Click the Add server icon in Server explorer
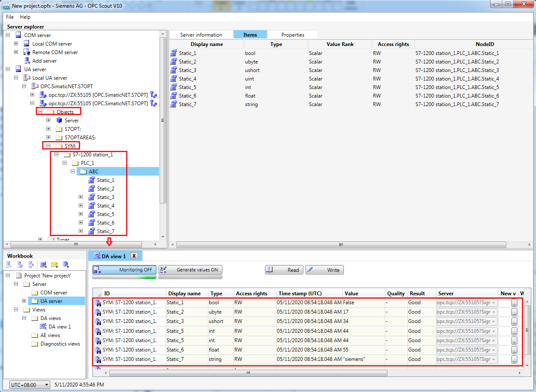Image resolution: width=536 pixels, height=392 pixels. pyautogui.click(x=26, y=61)
